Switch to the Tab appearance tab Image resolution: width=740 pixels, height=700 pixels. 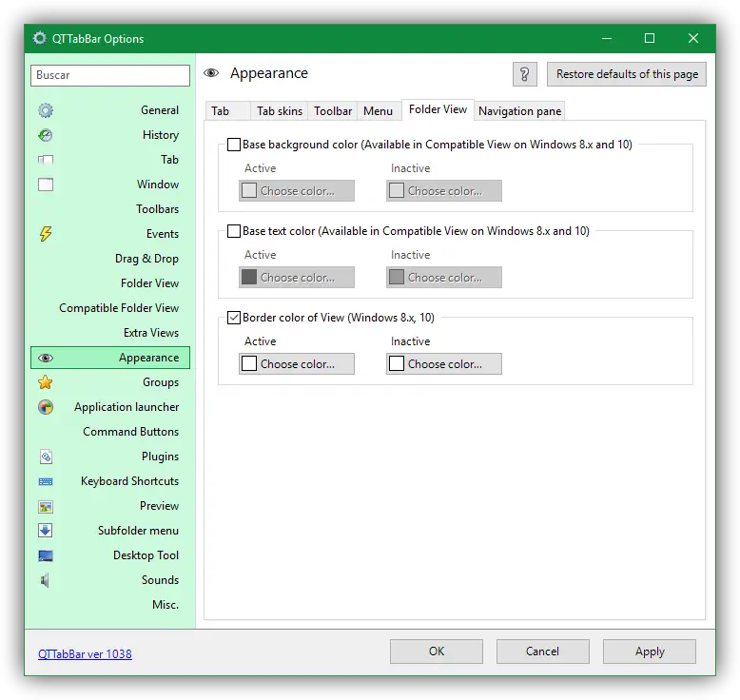228,111
